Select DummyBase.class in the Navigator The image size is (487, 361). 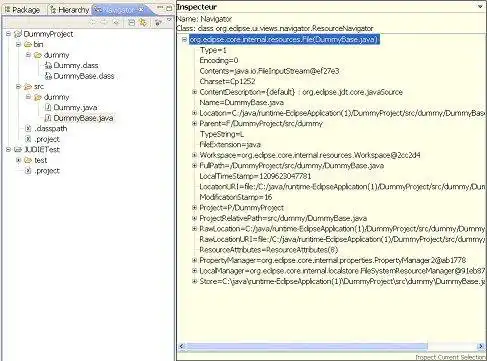[84, 76]
